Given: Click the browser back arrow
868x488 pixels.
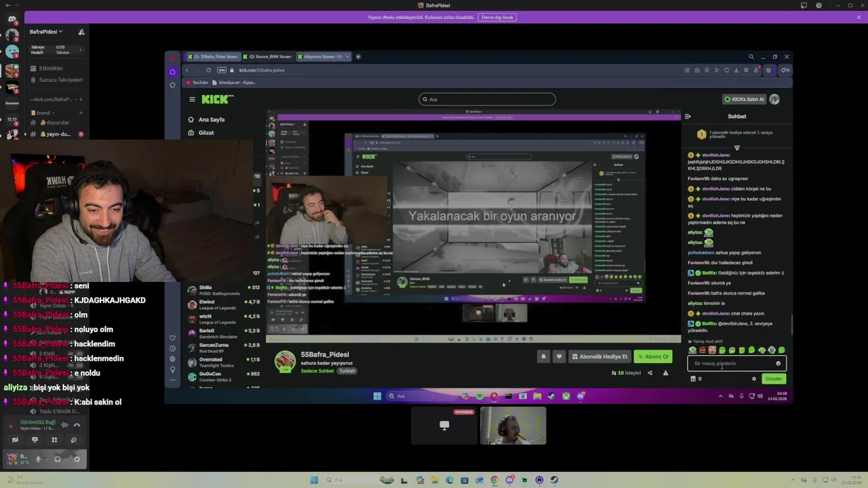Looking at the screenshot, I should click(x=187, y=70).
